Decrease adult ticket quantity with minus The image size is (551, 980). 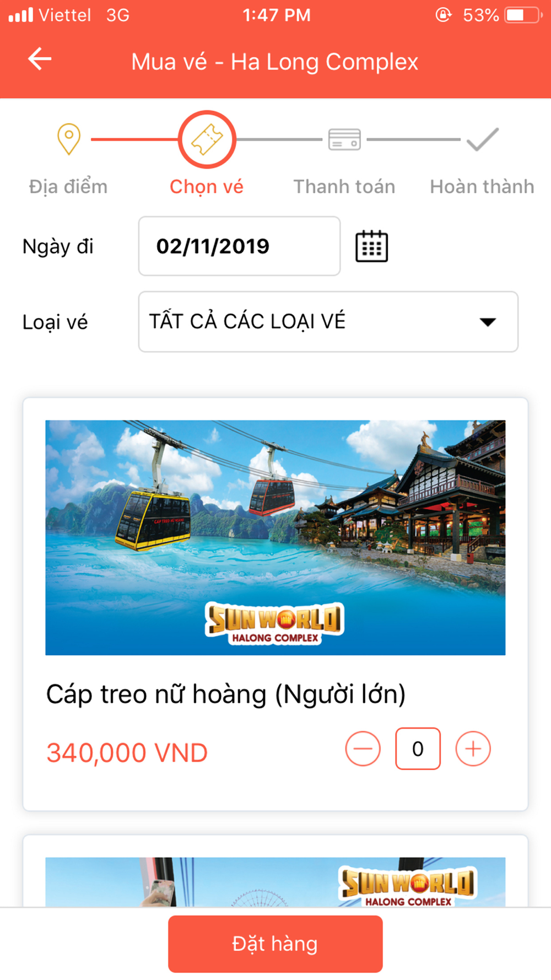tap(363, 749)
